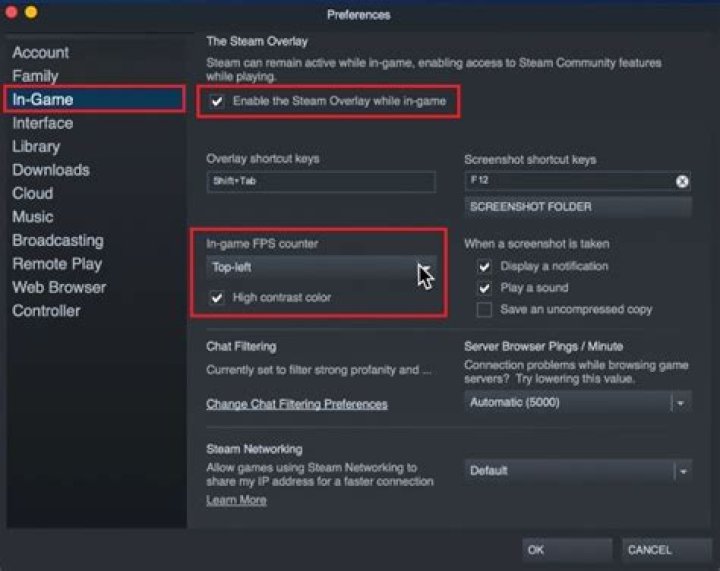Toggle High contrast color checkbox
The image size is (720, 571).
tap(217, 297)
